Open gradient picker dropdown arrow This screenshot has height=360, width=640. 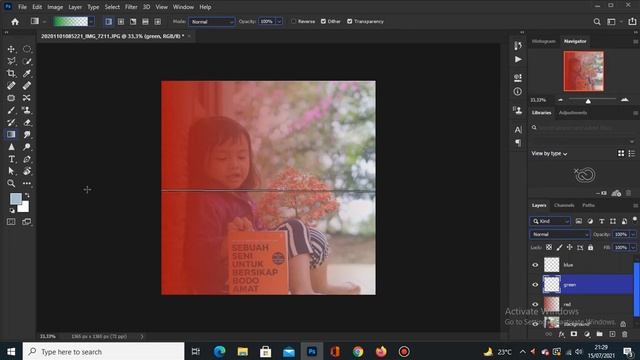tap(91, 22)
